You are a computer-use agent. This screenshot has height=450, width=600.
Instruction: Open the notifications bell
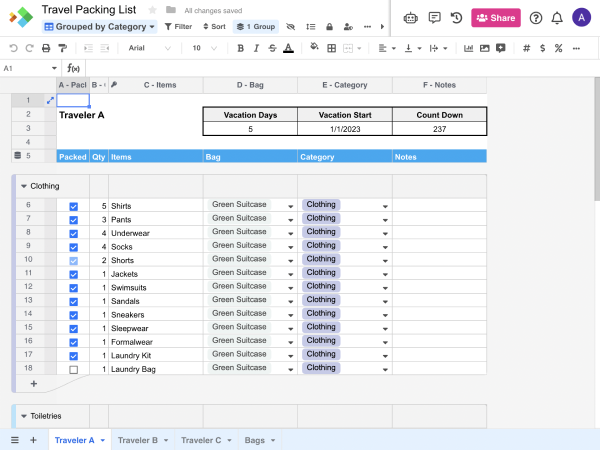pyautogui.click(x=557, y=18)
